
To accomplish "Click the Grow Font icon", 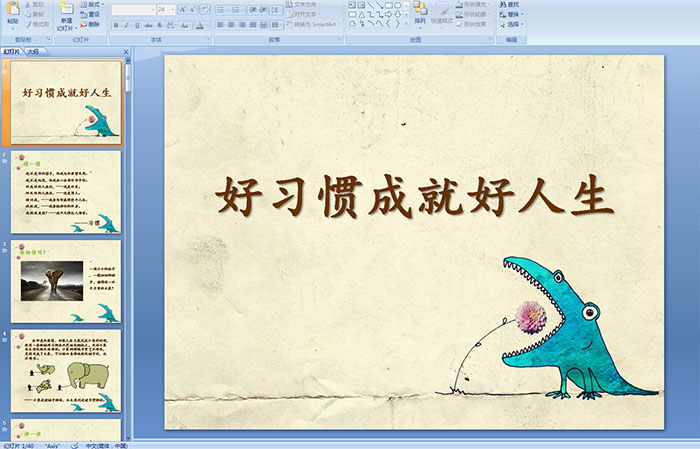I will click(183, 9).
